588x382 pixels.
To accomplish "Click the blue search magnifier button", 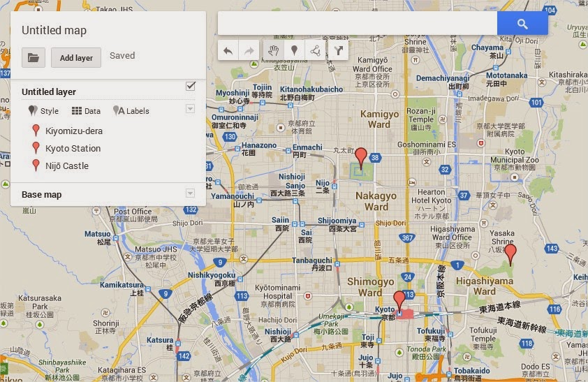I will click(x=522, y=23).
